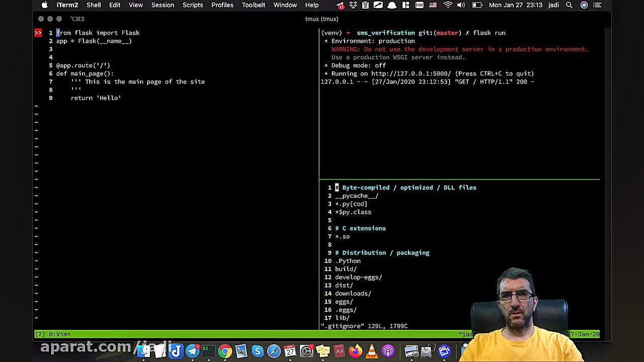Viewport: 644px width, 362px height.
Task: Click the http://127.0.0.1:5000/ URL in terminal
Action: coord(411,73)
